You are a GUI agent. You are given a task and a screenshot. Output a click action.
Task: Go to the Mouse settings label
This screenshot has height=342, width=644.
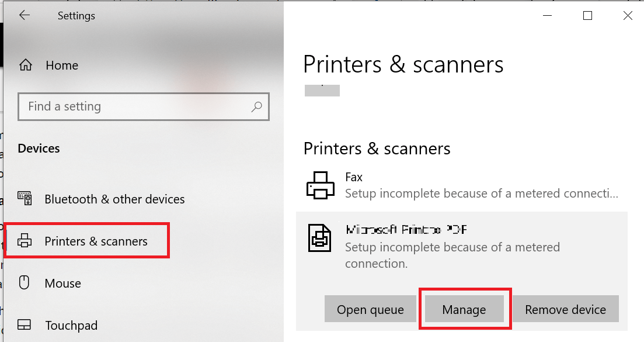point(62,284)
